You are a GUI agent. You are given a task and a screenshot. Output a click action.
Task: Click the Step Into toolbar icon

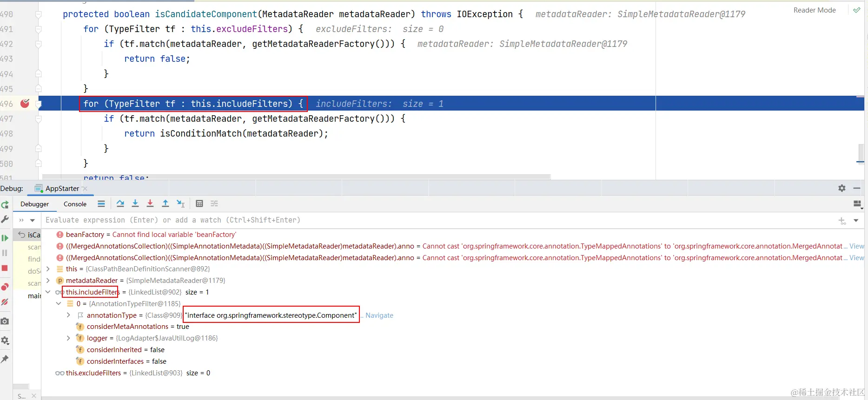(x=135, y=203)
